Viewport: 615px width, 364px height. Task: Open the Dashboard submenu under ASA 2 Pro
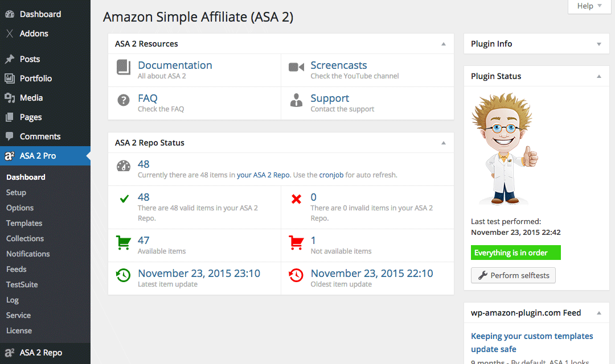point(26,177)
